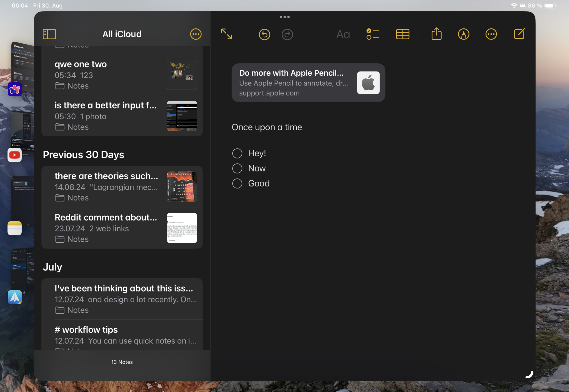Open the 'I've been thinking about this' note
The image size is (569, 392).
(122, 299)
